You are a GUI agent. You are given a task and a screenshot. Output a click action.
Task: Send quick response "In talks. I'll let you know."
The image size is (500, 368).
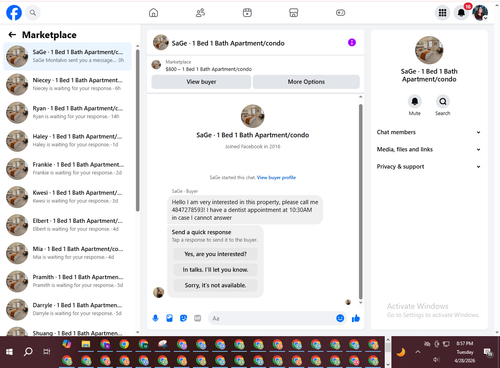[x=215, y=270]
